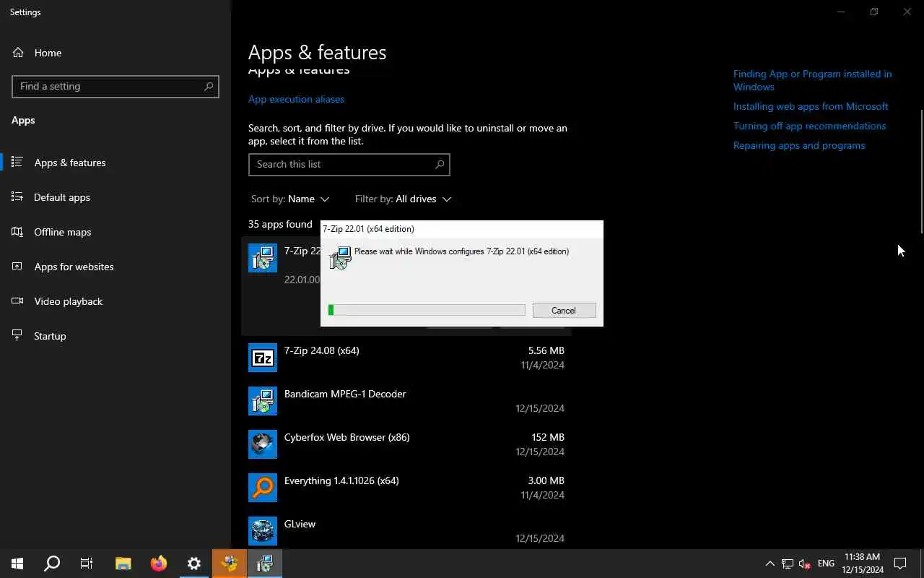Open Task View on the taskbar
Image resolution: width=924 pixels, height=578 pixels.
[87, 564]
